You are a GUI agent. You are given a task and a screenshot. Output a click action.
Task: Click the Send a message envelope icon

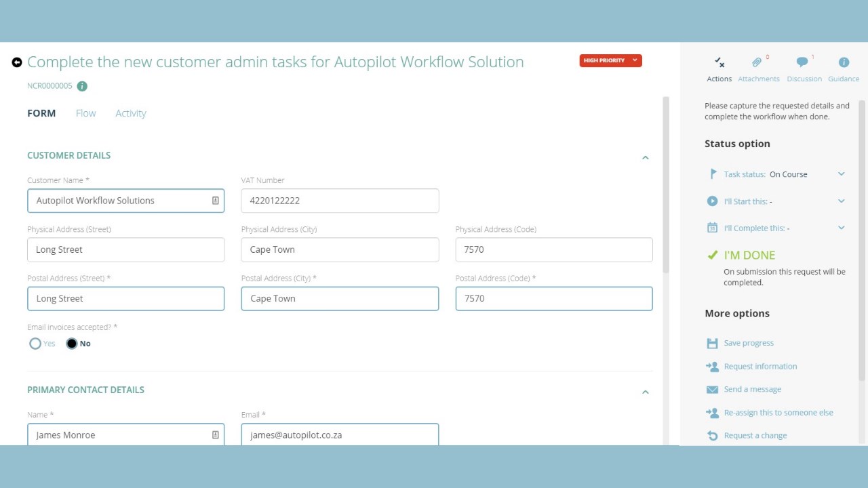(712, 390)
